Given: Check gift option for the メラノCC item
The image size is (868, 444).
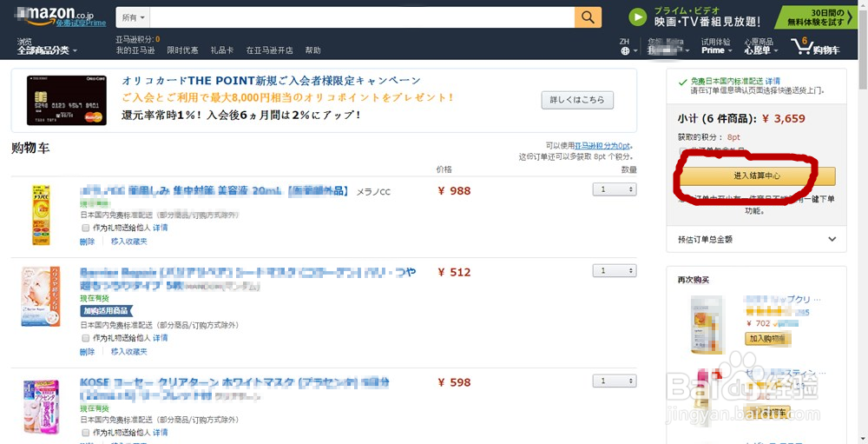Looking at the screenshot, I should click(x=85, y=228).
